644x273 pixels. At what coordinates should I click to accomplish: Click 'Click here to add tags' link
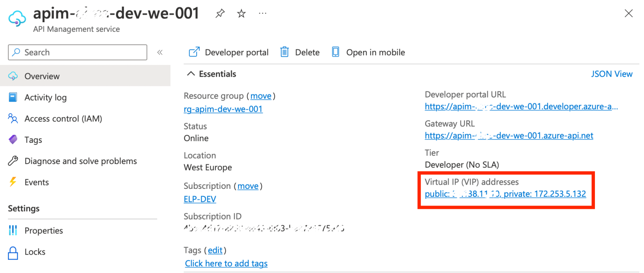click(226, 263)
